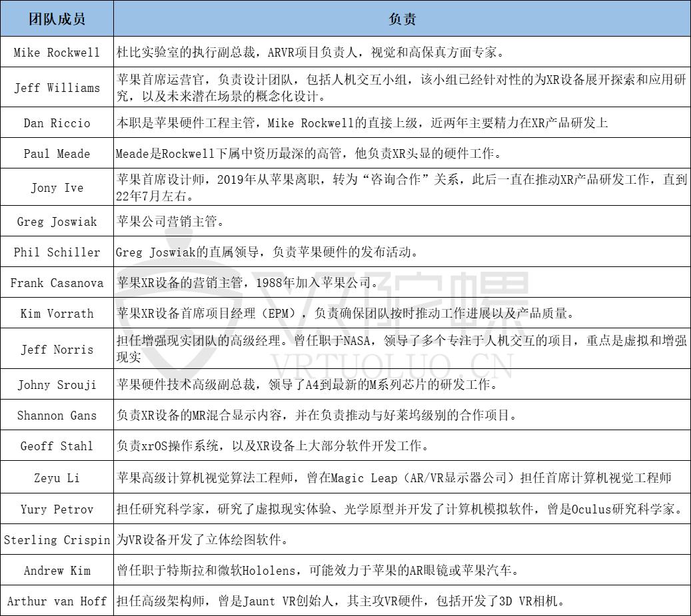Select the Phil Schiller name cell

[56, 252]
